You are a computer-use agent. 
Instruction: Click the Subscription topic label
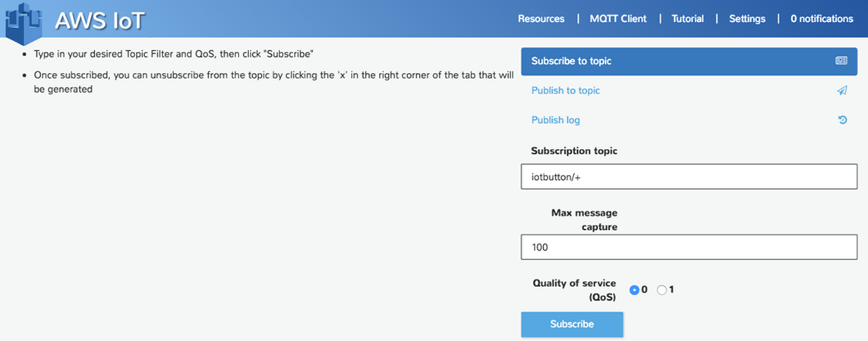pyautogui.click(x=574, y=151)
